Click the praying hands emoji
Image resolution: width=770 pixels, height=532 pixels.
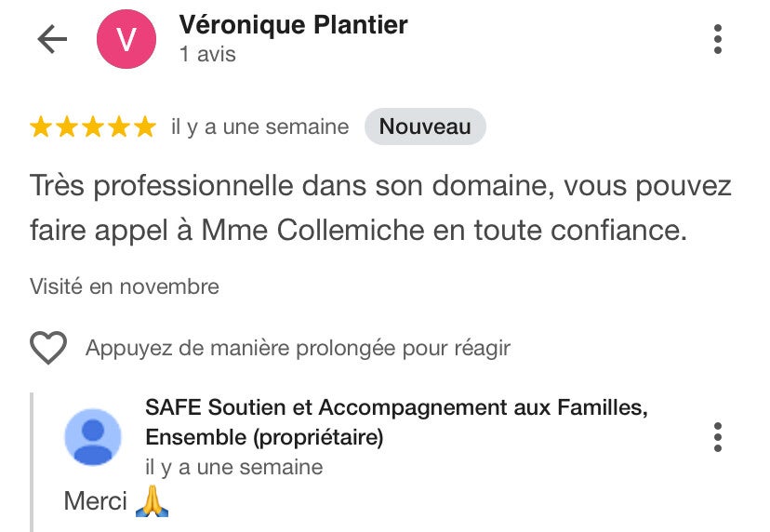click(152, 501)
